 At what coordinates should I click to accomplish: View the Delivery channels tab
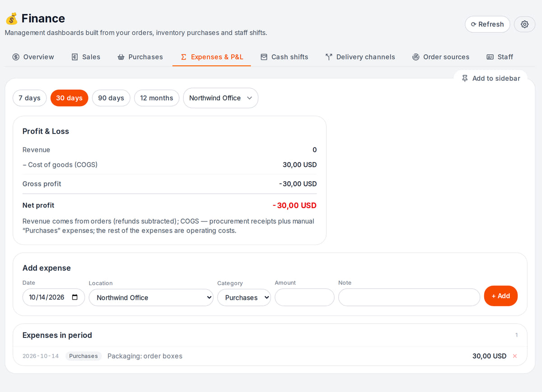360,57
